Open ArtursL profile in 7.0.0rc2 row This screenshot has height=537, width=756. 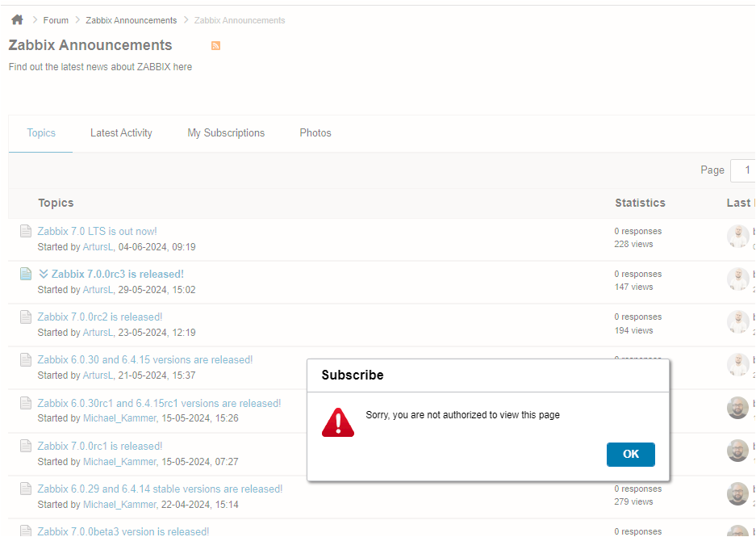click(x=98, y=333)
